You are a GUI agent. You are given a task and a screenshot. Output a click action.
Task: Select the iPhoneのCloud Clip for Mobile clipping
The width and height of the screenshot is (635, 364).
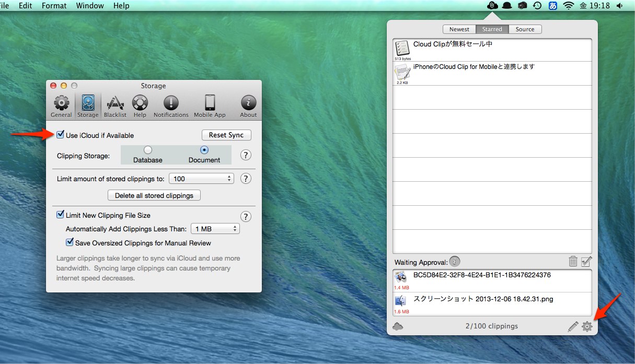(x=492, y=74)
